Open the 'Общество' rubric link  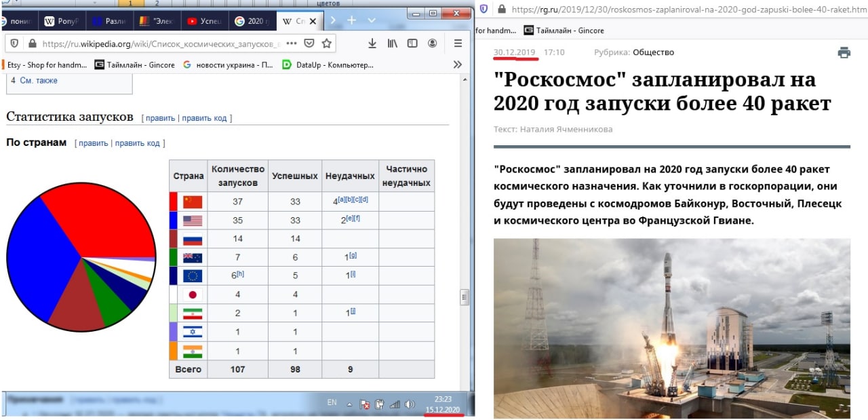tap(654, 52)
